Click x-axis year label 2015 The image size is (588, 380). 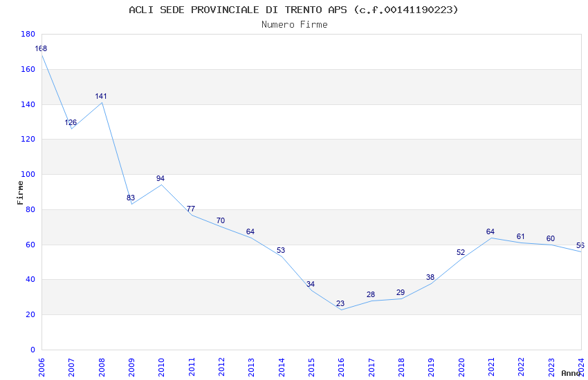[x=311, y=368]
